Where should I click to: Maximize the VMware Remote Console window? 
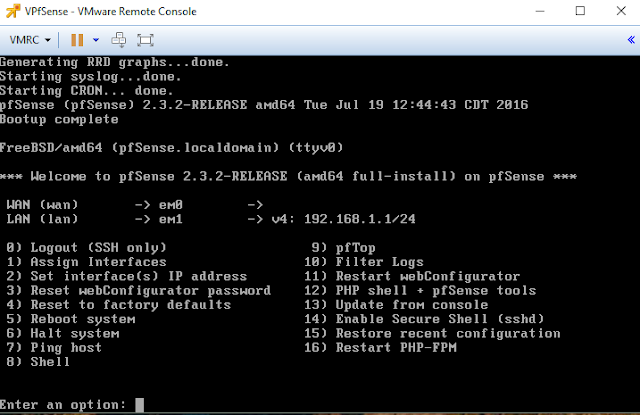580,11
